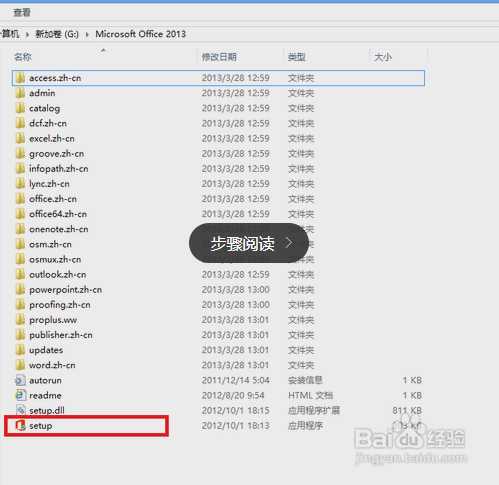Click the HTML 文档 type of readme
Viewport: 499px width, 485px height.
(x=310, y=395)
